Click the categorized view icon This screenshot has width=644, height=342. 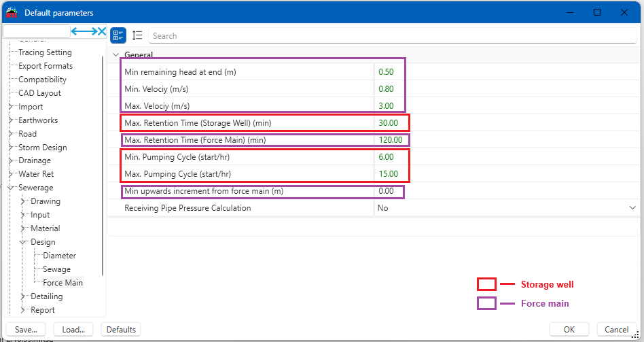(118, 35)
